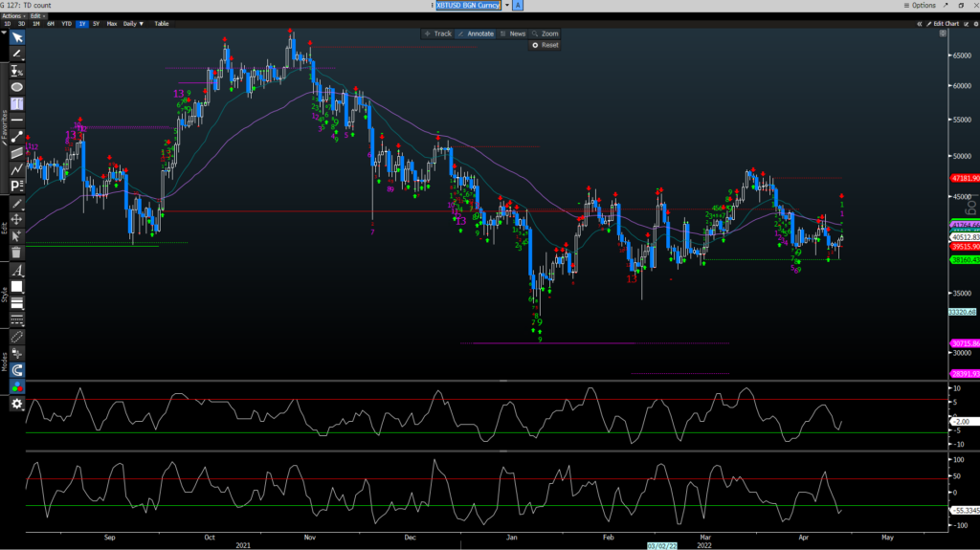980x550 pixels.
Task: Enable the Track crosshair mode
Action: tap(438, 33)
